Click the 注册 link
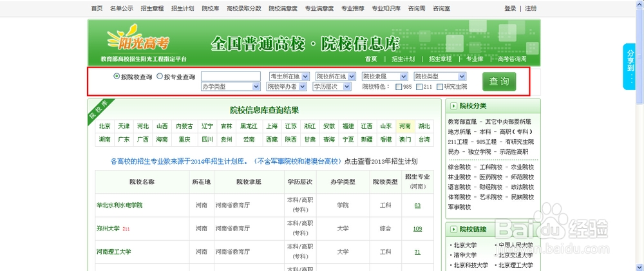The height and width of the screenshot is (271, 644). point(531,8)
